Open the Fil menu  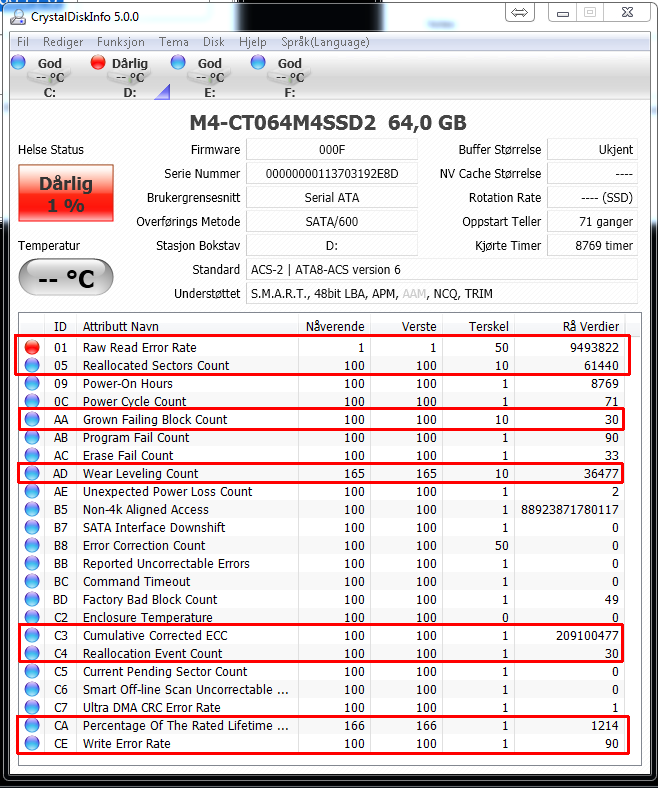23,42
